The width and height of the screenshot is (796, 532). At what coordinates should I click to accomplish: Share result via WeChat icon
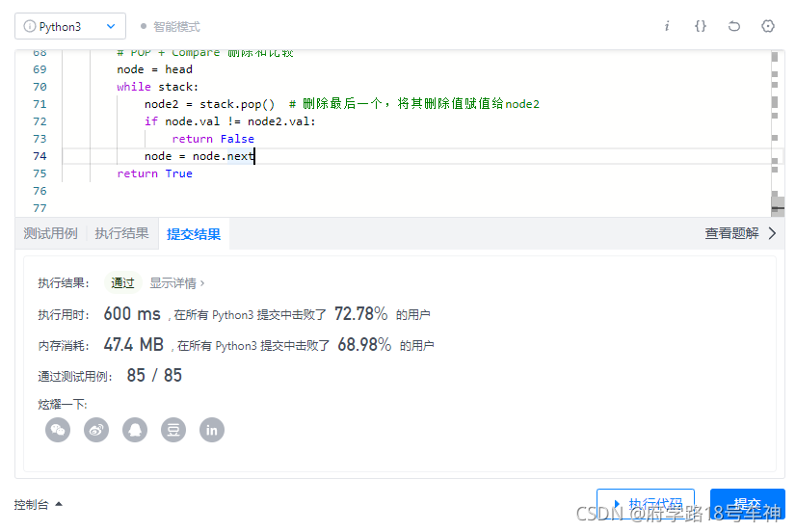[58, 430]
